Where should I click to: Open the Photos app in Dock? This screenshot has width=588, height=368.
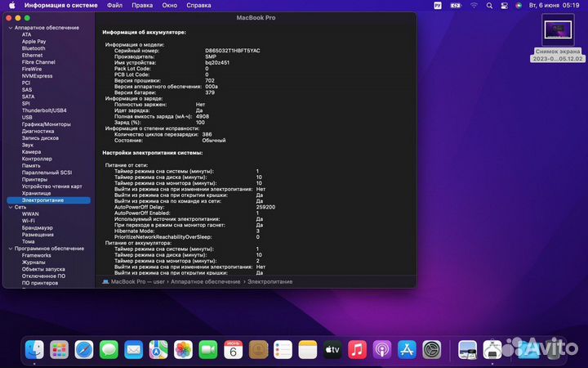[183, 350]
